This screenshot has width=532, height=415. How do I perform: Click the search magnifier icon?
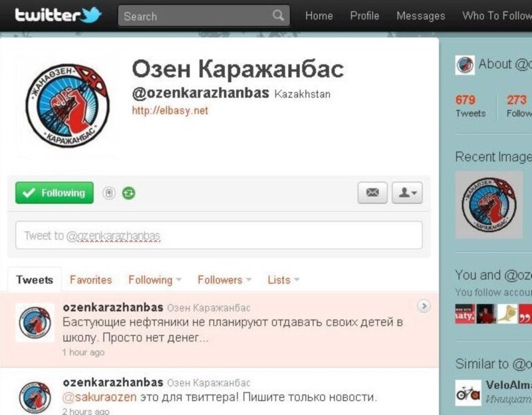coord(278,15)
